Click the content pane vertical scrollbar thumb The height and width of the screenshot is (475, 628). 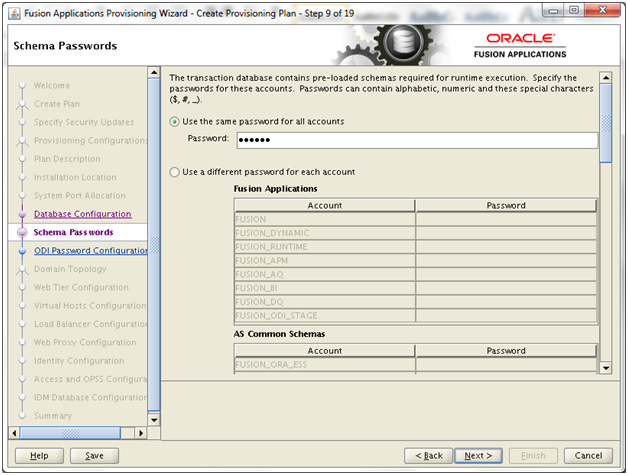606,123
